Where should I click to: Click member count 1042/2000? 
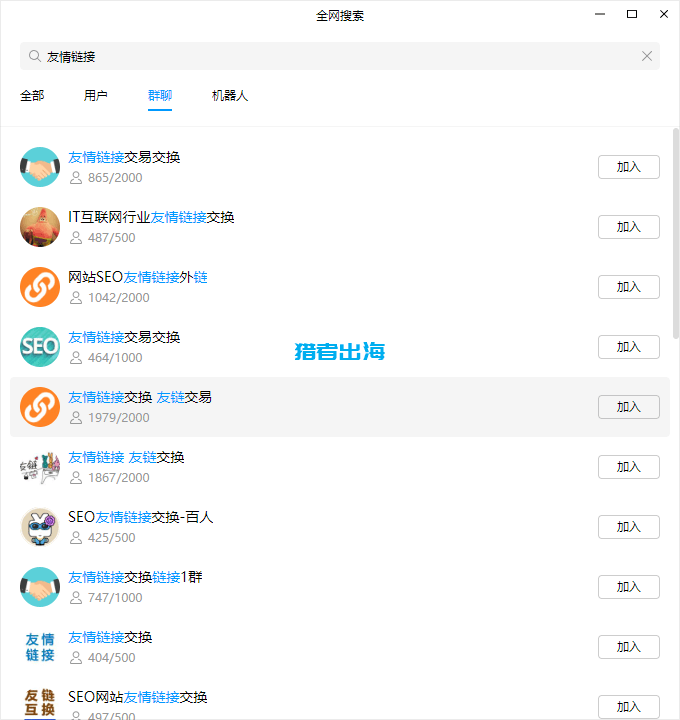(x=118, y=298)
